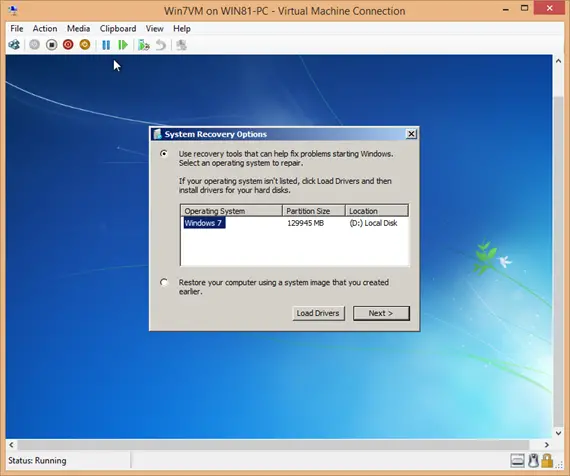Click the vertical scrollbar down arrow

pyautogui.click(x=558, y=433)
